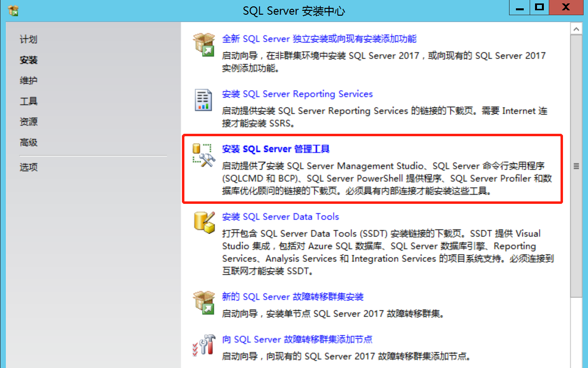Click the failover cluster installation box icon
588x368 pixels.
(x=204, y=302)
